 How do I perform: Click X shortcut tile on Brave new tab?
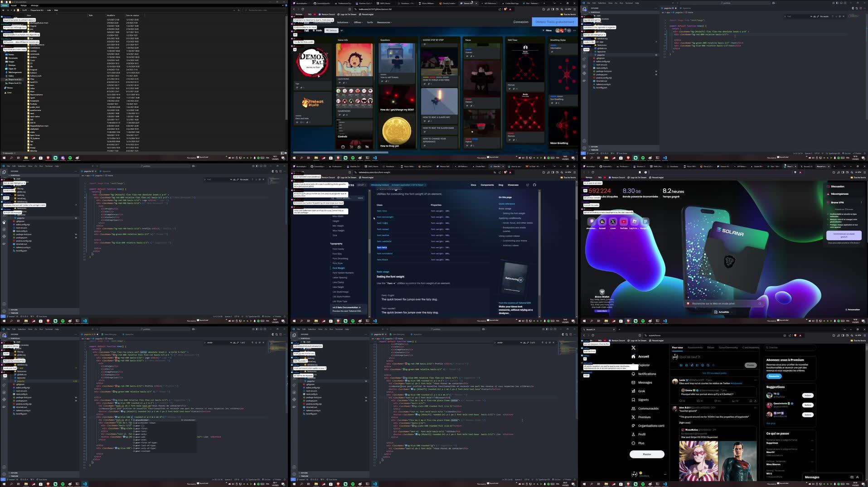tap(613, 222)
